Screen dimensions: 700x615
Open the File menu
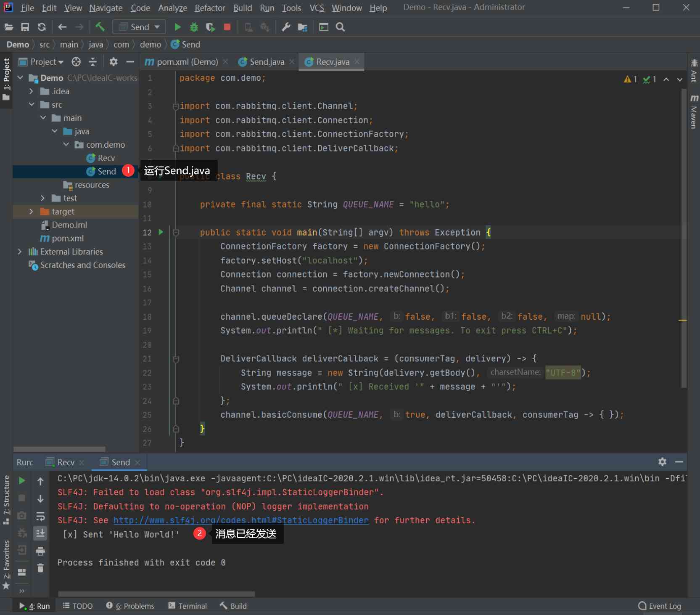(27, 8)
